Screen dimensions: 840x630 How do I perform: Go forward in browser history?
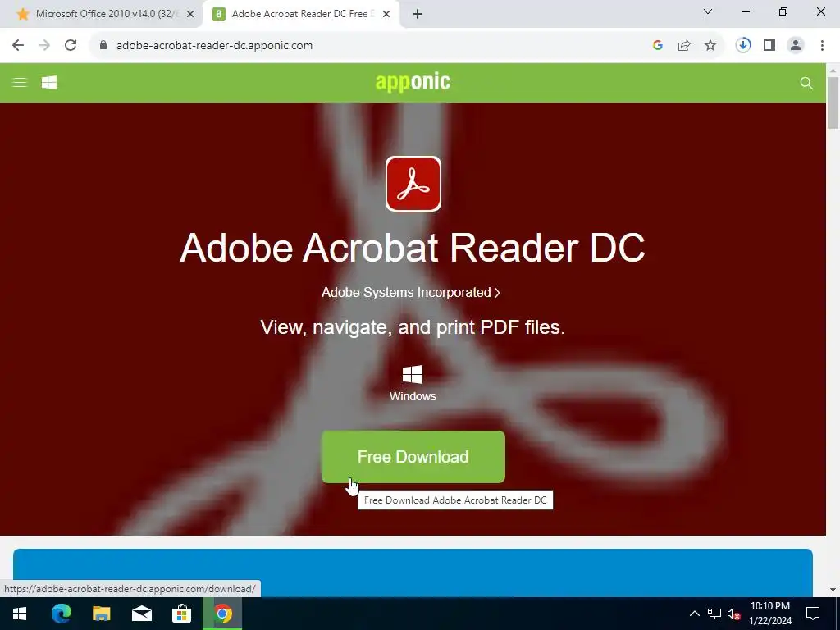44,46
